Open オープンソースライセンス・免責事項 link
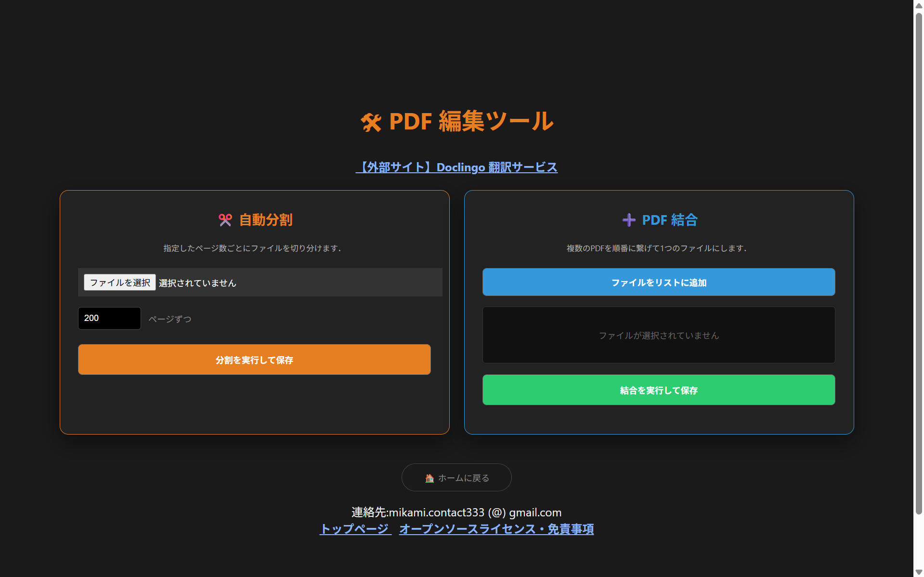Image resolution: width=924 pixels, height=577 pixels. [x=496, y=529]
